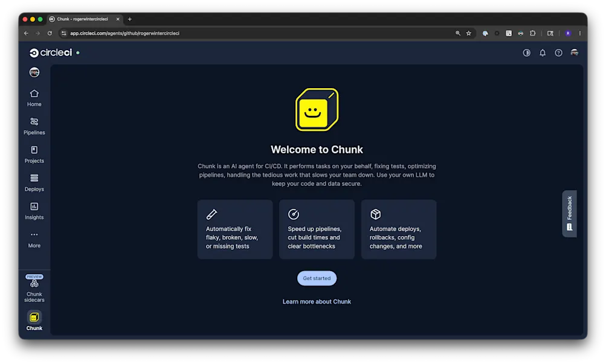Open the organization avatar in sidebar
Viewport: 606px width, 364px height.
click(34, 72)
